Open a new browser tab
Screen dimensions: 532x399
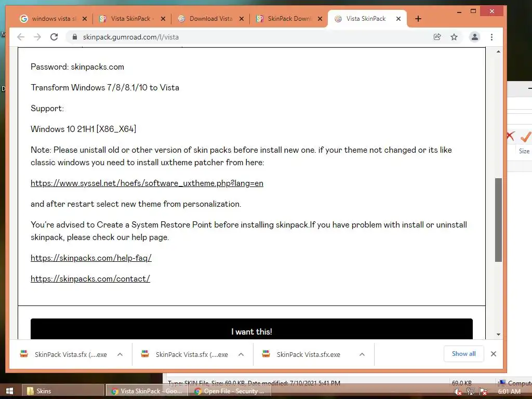click(418, 19)
